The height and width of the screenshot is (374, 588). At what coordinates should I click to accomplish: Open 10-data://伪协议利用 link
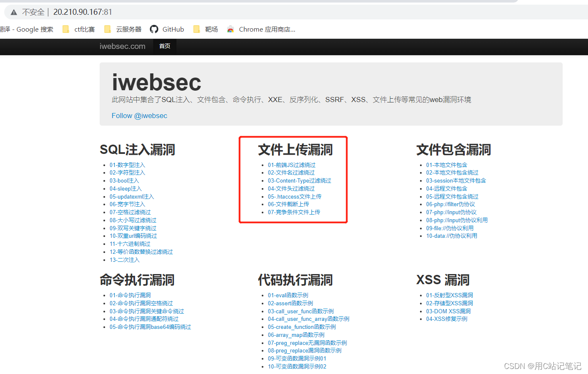452,236
